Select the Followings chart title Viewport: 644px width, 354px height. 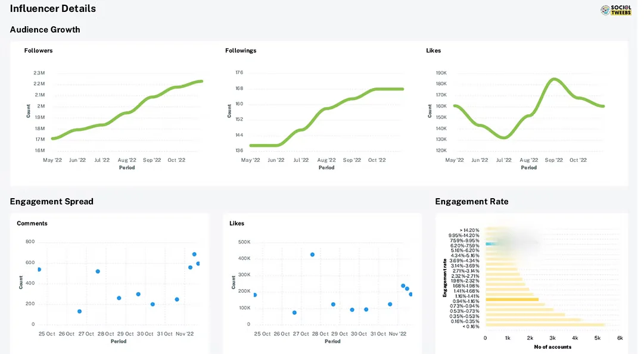pyautogui.click(x=241, y=51)
